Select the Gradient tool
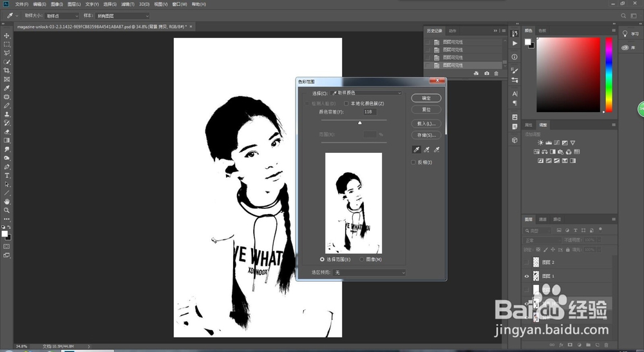This screenshot has height=352, width=644. 6,141
